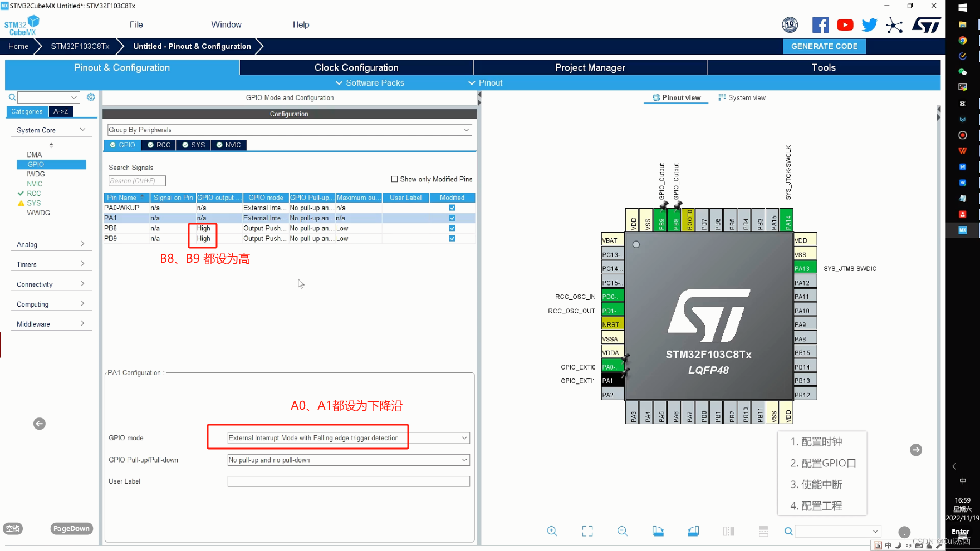The height and width of the screenshot is (551, 980).
Task: Switch to the System view tab
Action: pos(742,97)
